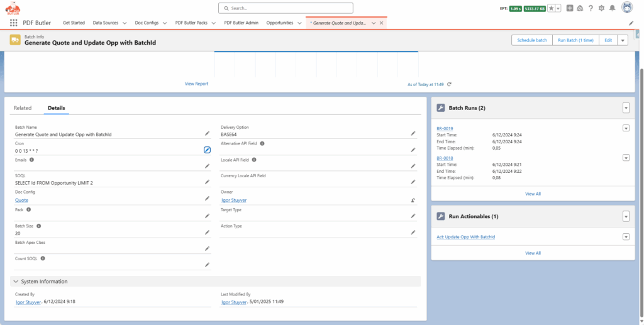This screenshot has width=644, height=325.
Task: Show info for Locale API Field
Action: [x=254, y=160]
